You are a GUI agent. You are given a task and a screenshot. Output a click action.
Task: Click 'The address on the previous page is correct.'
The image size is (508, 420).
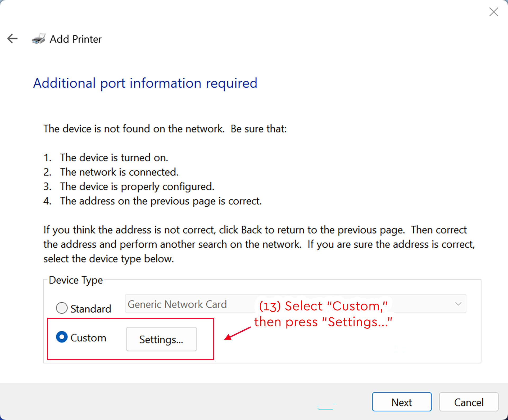click(x=161, y=201)
